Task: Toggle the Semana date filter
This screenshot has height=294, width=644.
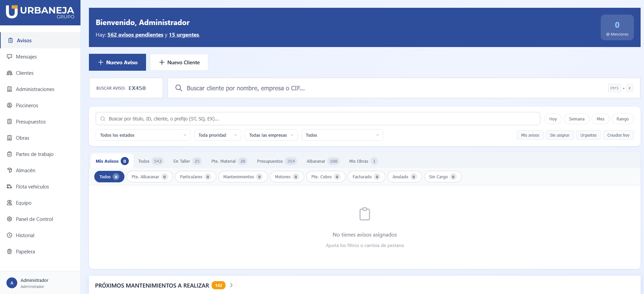Action: (577, 119)
